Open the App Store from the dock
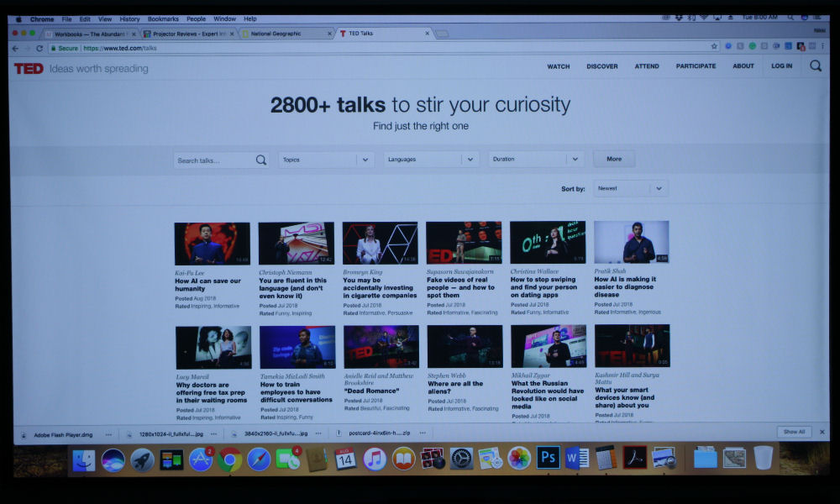Screen dimensions: 840x504 [201, 460]
